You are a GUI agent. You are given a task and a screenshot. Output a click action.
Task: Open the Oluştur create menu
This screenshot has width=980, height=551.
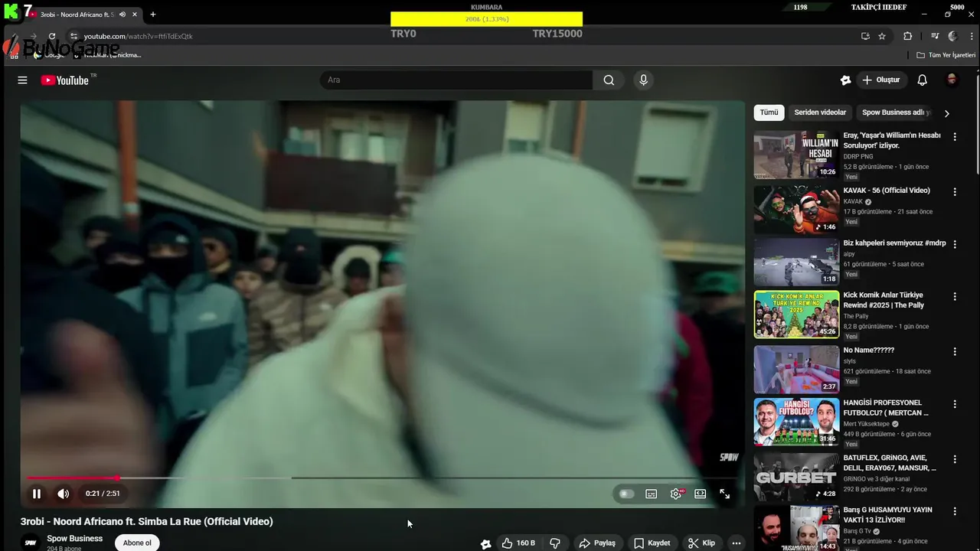(882, 80)
